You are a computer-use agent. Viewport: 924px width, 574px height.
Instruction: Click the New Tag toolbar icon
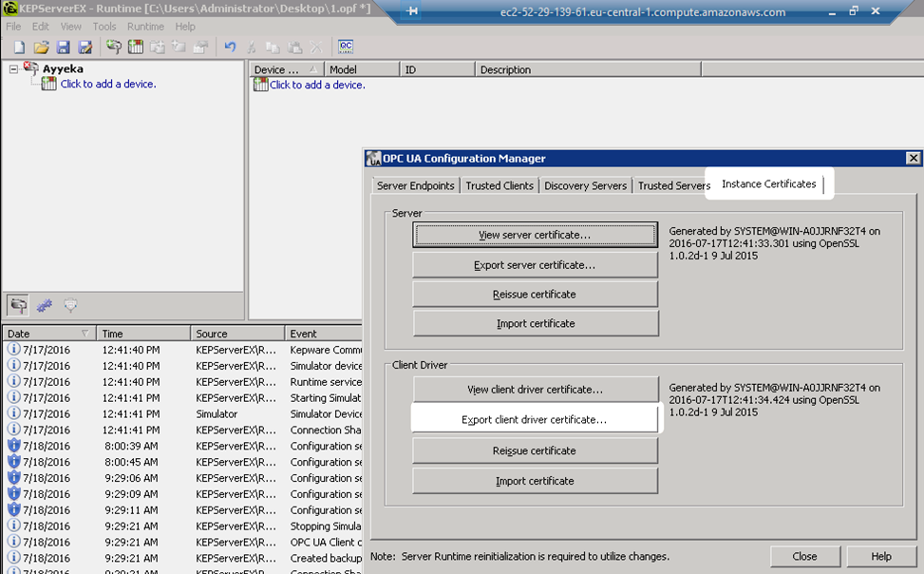pos(179,47)
